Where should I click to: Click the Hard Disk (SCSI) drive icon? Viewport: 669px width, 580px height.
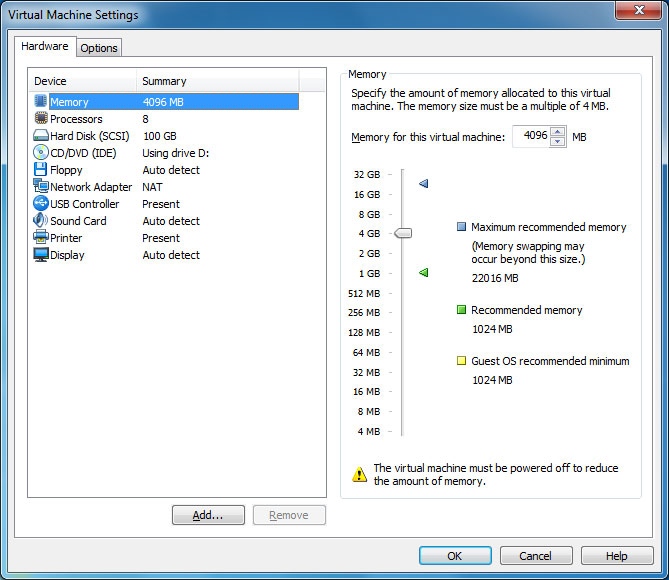(41, 136)
